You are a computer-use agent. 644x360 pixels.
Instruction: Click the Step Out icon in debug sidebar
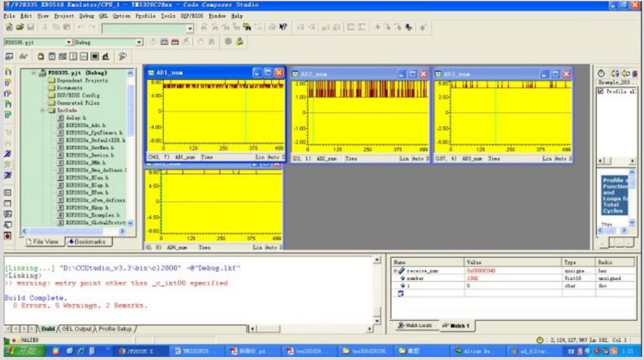8,93
